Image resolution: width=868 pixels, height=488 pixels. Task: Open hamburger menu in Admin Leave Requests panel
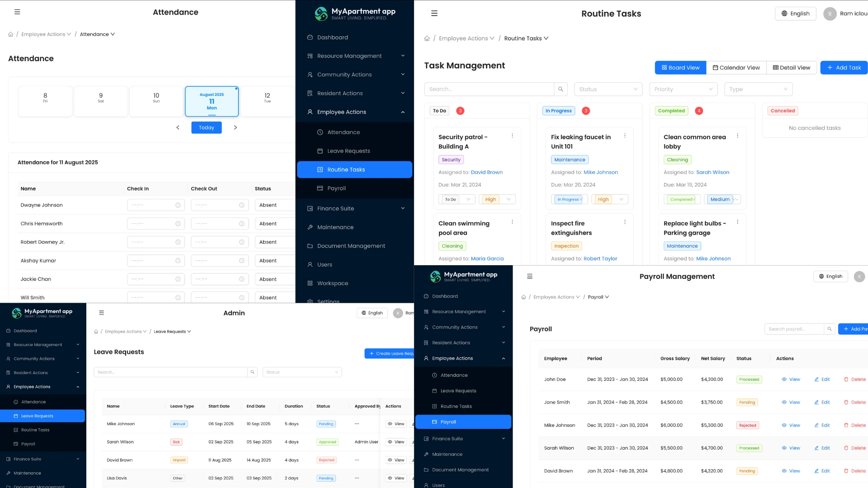click(x=101, y=313)
